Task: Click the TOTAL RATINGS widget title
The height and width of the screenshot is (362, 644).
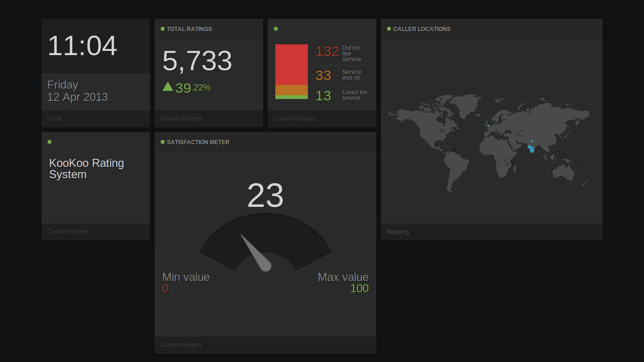Action: pos(189,29)
